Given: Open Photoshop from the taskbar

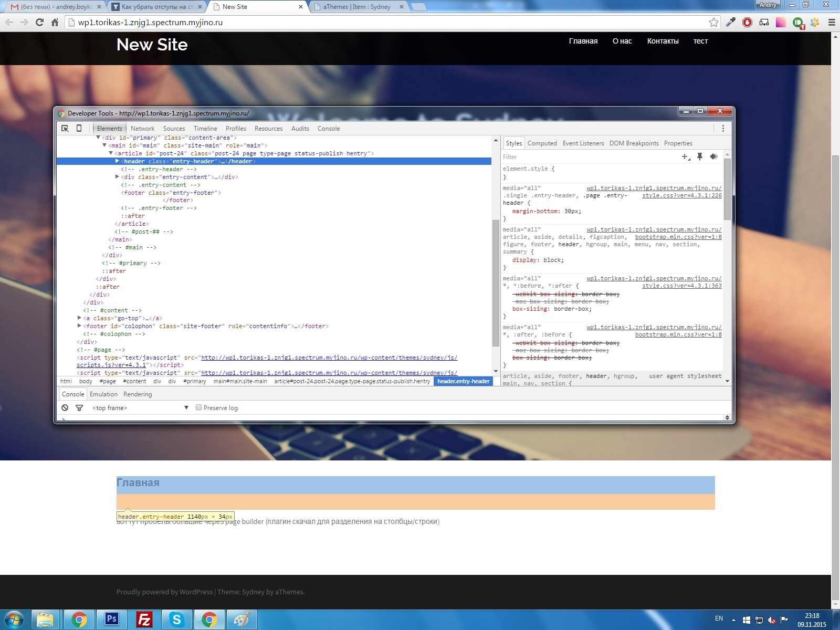Looking at the screenshot, I should 111,619.
